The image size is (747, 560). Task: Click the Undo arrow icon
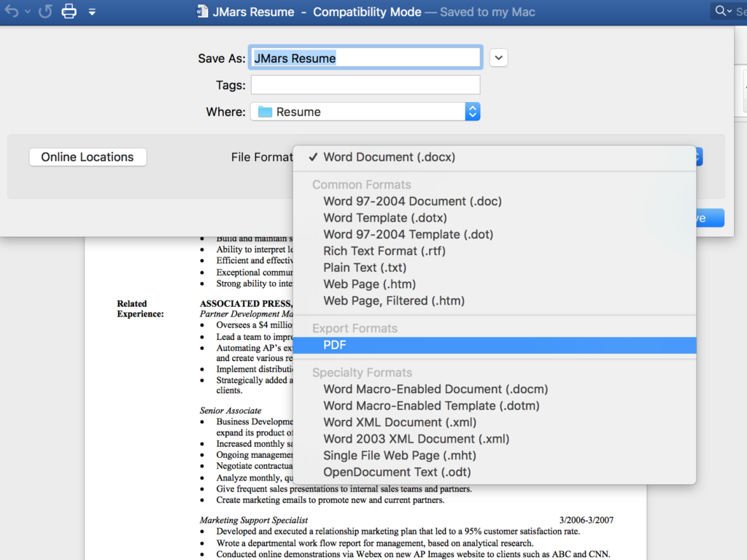12,11
